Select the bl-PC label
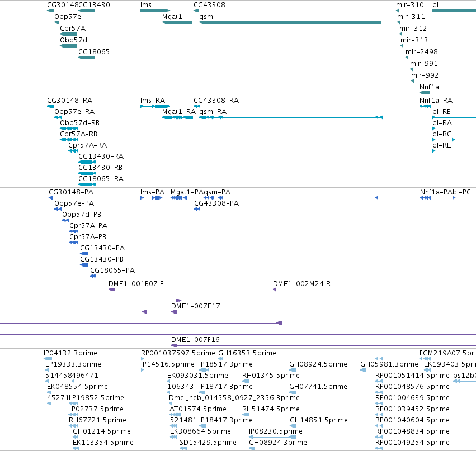Image resolution: width=476 pixels, height=451 pixels. click(x=461, y=192)
